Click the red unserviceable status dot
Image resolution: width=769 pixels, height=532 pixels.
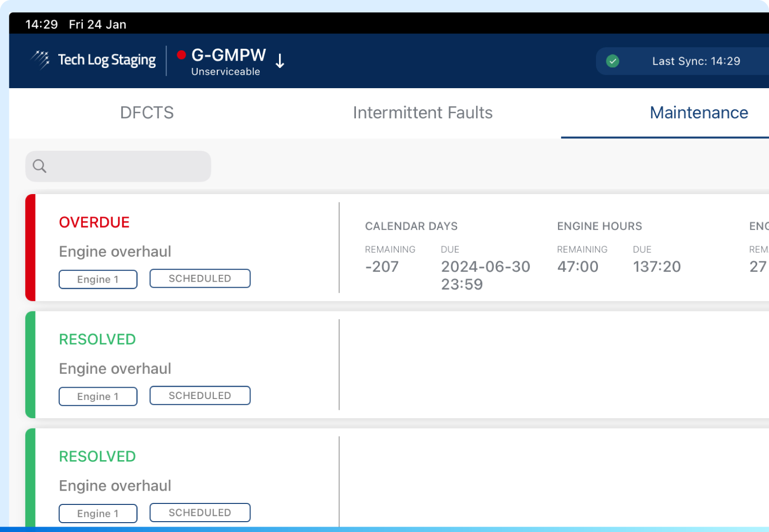click(x=181, y=55)
